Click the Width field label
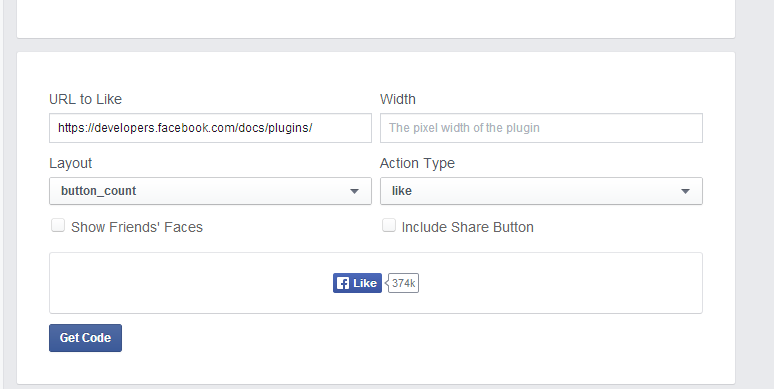774x389 pixels. click(x=398, y=99)
